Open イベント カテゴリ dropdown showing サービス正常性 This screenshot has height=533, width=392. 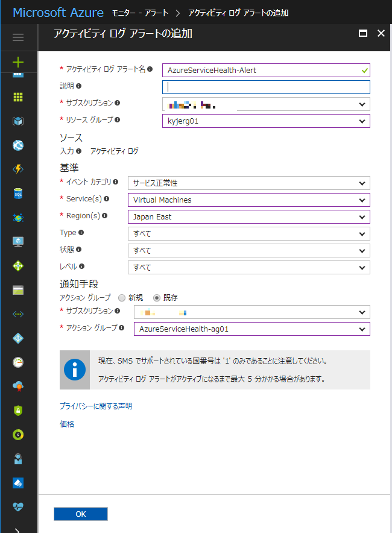[x=249, y=183]
